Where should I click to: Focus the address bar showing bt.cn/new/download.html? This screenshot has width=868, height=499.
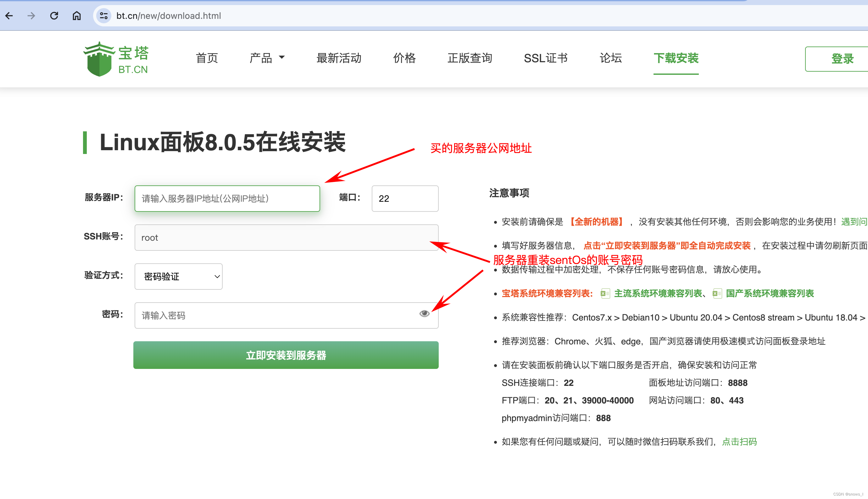point(480,16)
